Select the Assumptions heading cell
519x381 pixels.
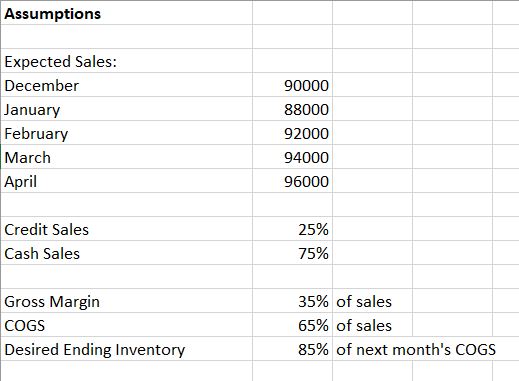(x=127, y=13)
